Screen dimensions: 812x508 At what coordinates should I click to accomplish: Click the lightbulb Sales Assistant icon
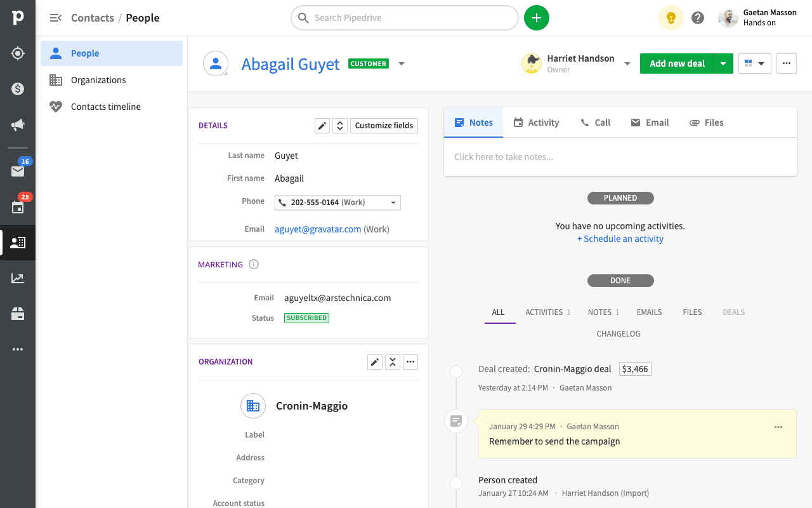click(671, 18)
